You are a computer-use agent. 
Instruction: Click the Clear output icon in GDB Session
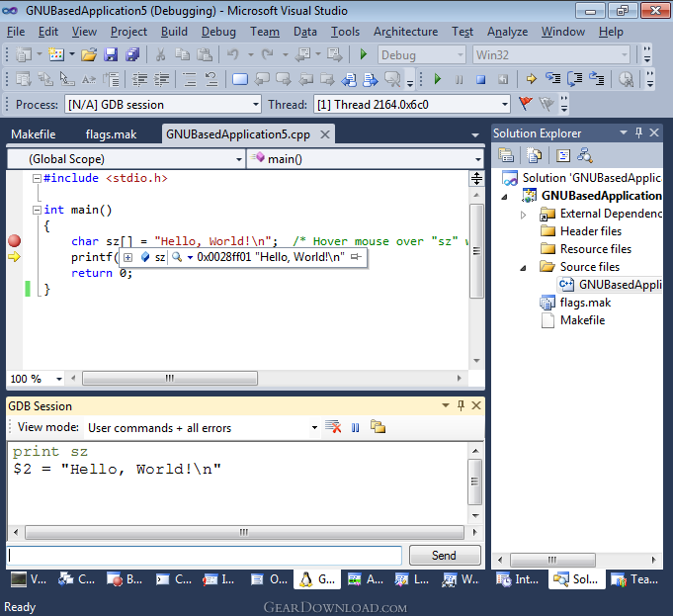334,427
